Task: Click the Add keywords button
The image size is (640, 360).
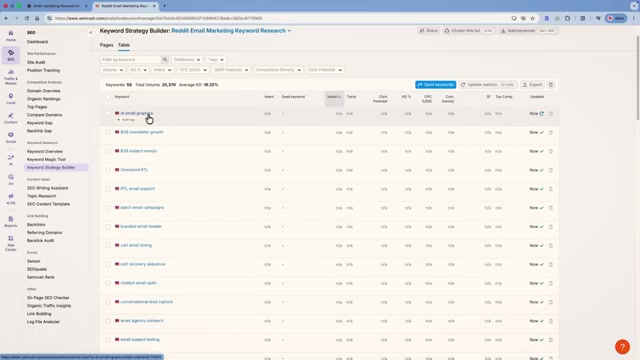Action: tap(528, 31)
